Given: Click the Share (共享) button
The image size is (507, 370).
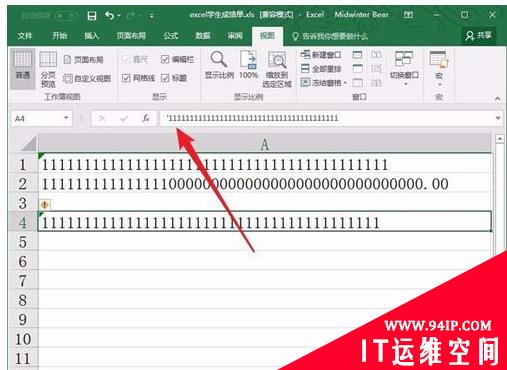Looking at the screenshot, I should (479, 35).
